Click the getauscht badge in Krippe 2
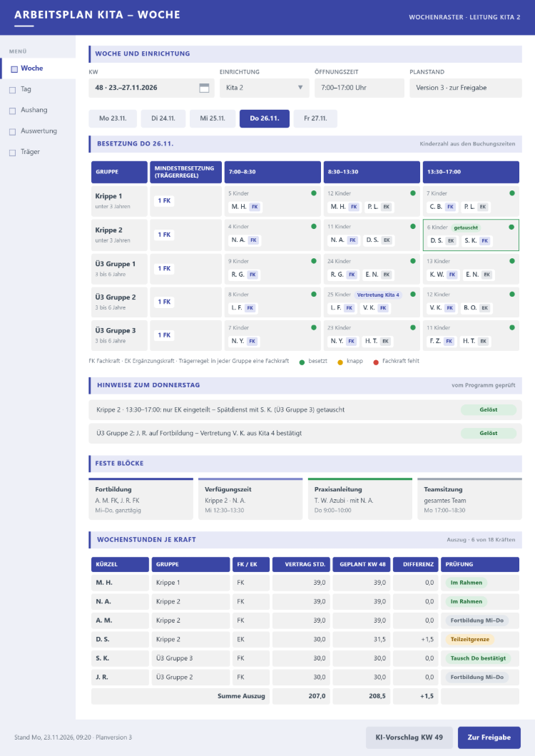 tap(466, 228)
